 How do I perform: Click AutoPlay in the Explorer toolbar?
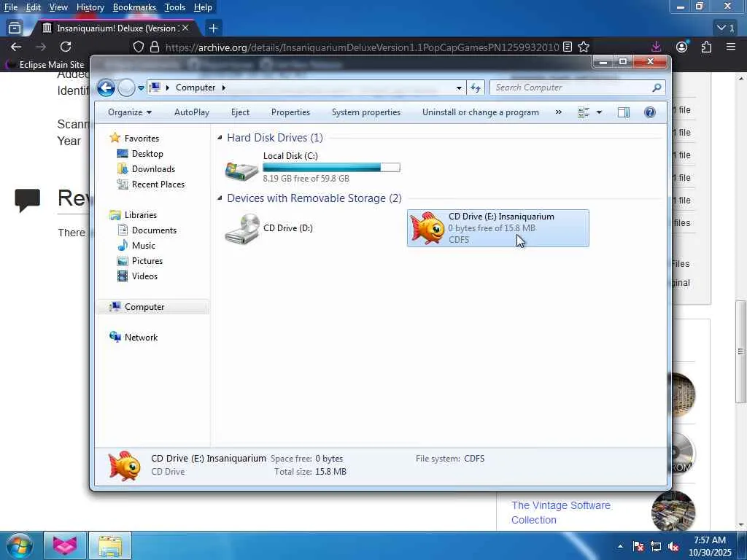(192, 112)
